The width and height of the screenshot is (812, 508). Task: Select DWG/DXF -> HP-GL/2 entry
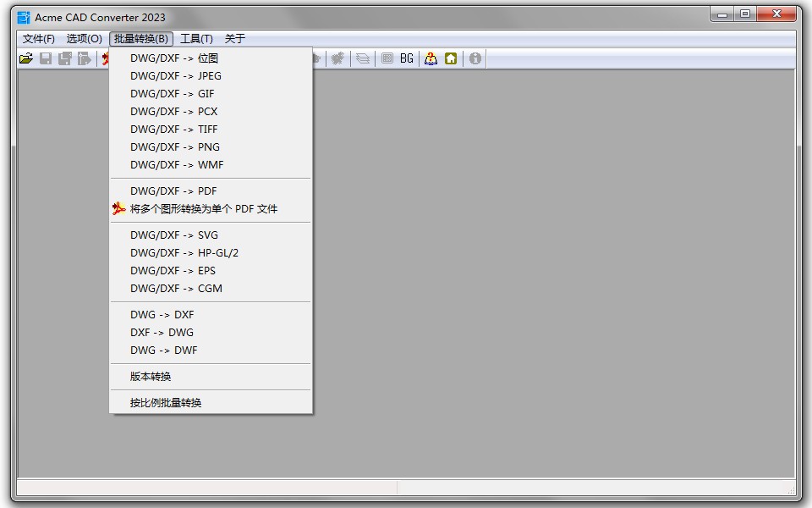pos(184,253)
